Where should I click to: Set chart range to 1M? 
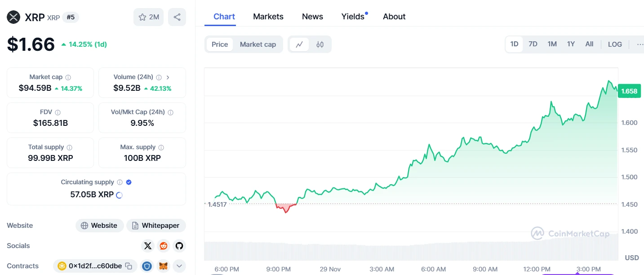(552, 44)
